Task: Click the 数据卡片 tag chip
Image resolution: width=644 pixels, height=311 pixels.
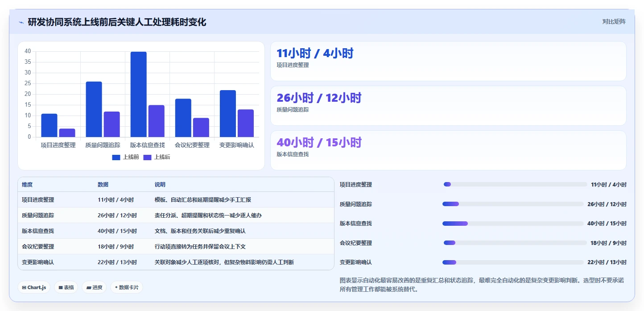Action: pyautogui.click(x=127, y=287)
